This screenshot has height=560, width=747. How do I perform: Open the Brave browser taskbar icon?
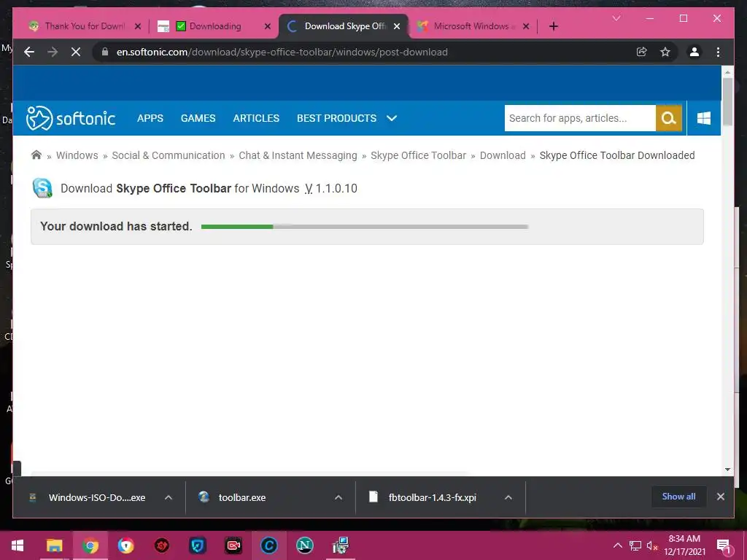[x=125, y=545]
